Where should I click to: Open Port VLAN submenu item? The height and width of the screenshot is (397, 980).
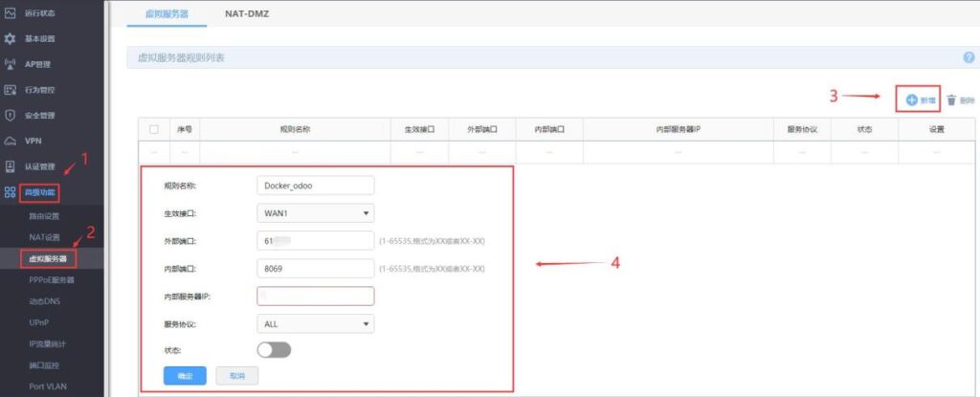pyautogui.click(x=48, y=386)
